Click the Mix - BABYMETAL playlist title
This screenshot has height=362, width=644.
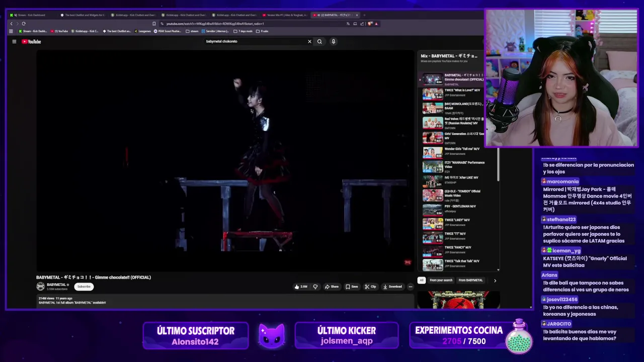coord(449,56)
